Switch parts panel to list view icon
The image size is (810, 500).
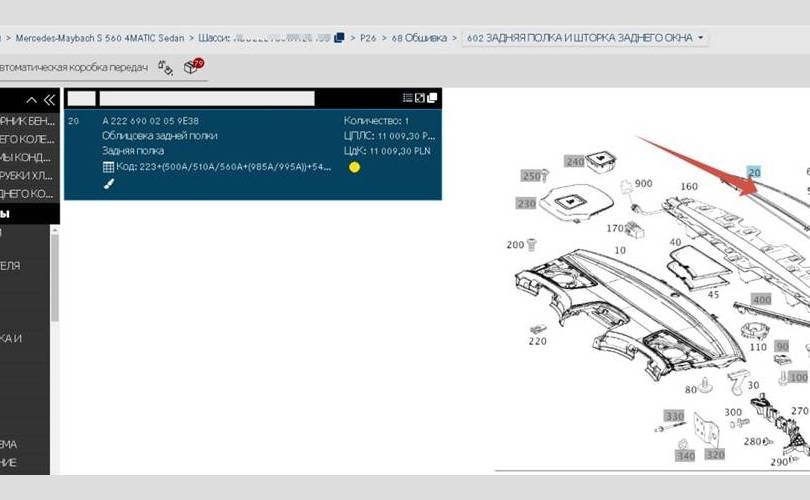coord(407,98)
